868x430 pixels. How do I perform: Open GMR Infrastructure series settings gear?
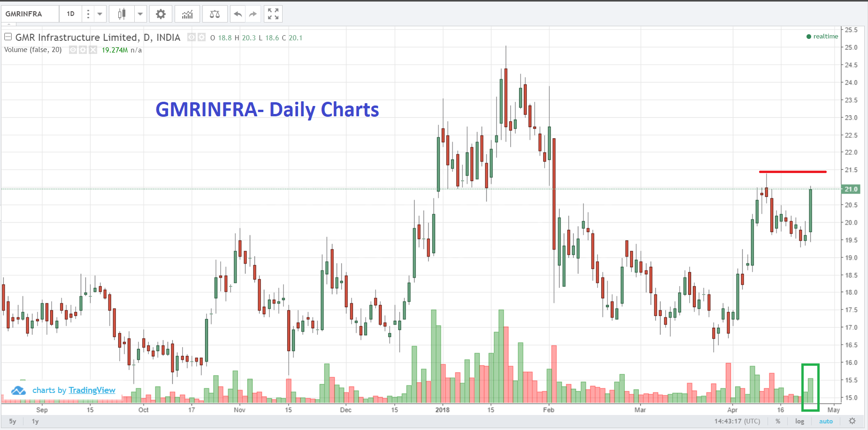coord(201,37)
